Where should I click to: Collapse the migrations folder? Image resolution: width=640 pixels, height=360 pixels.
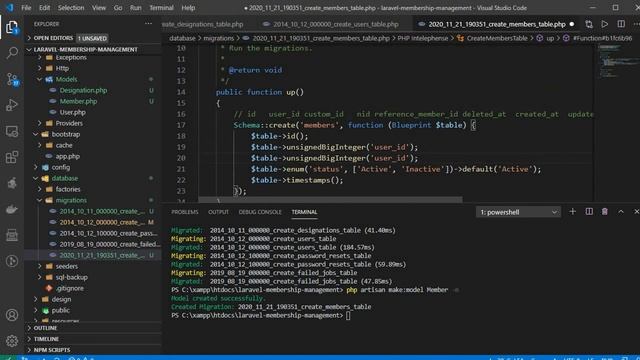coord(71,200)
